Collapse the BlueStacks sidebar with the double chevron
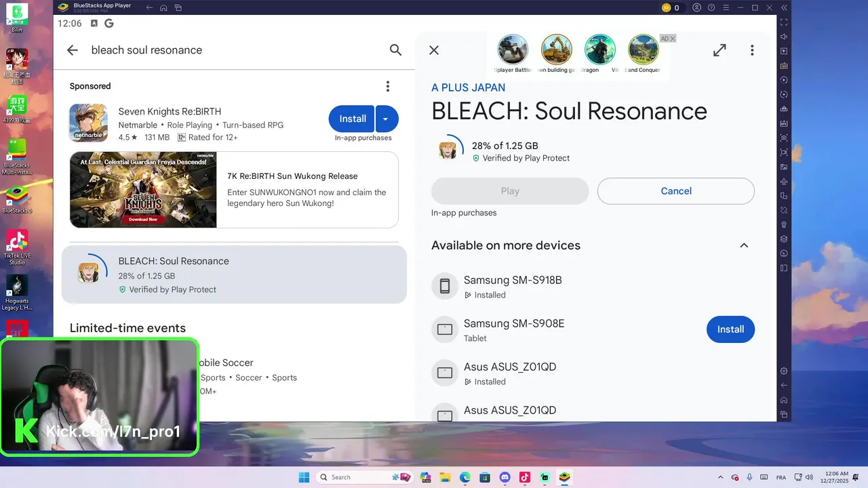Screen dimensions: 868x488 [784, 7]
